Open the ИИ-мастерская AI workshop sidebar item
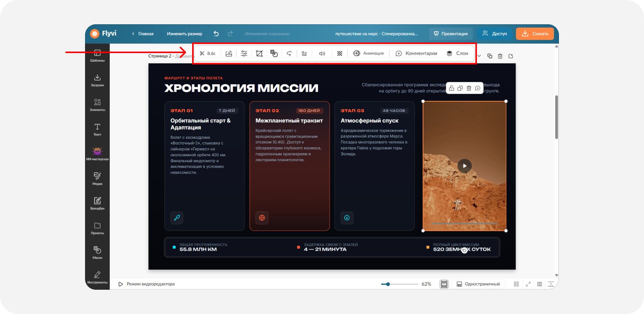The height and width of the screenshot is (314, 644). [97, 154]
